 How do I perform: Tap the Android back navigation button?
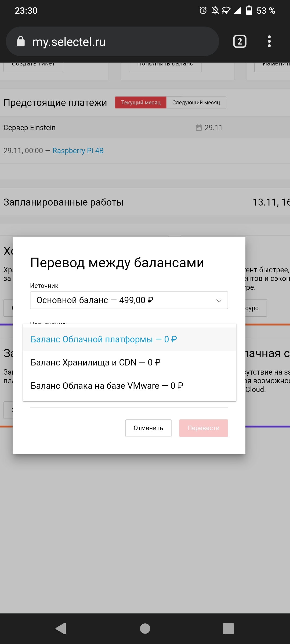[x=61, y=628]
